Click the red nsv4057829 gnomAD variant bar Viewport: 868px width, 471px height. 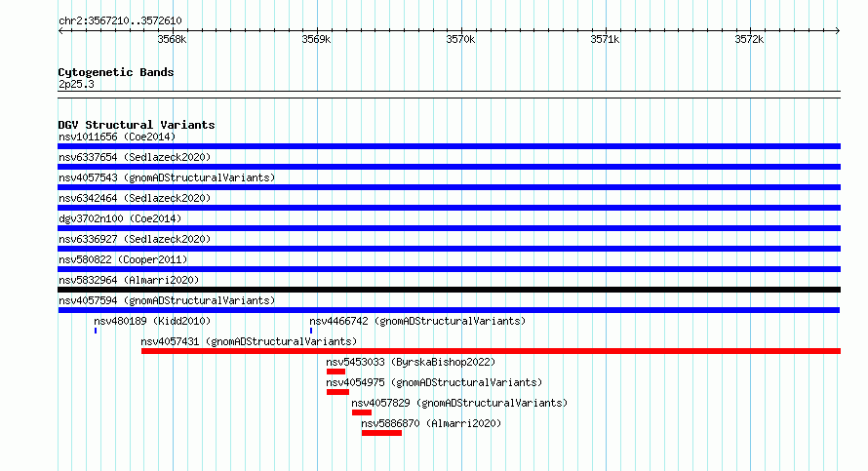click(x=362, y=412)
